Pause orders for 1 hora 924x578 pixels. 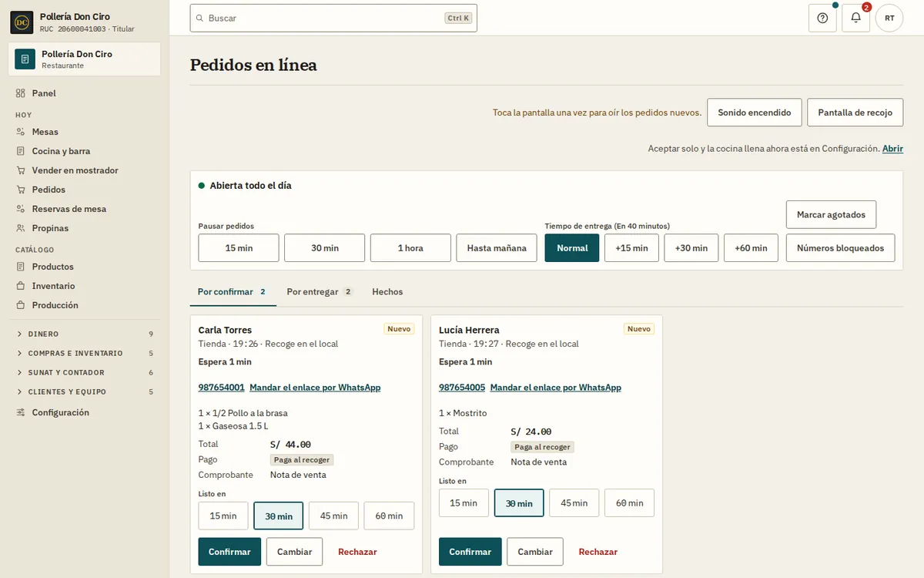coord(410,248)
